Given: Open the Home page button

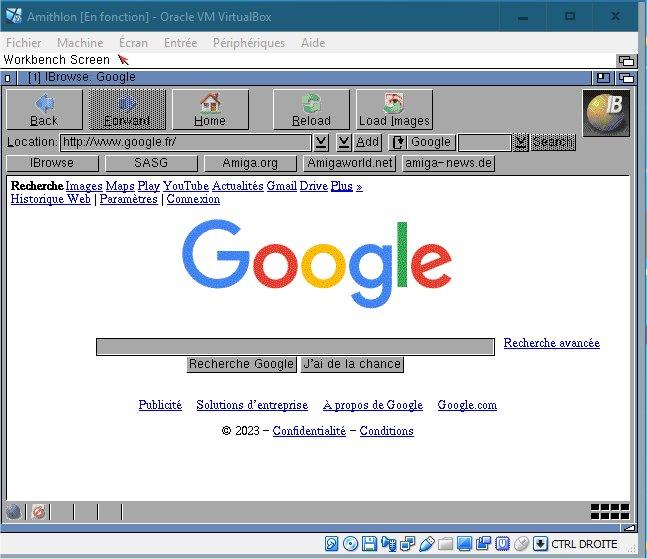Looking at the screenshot, I should click(210, 110).
